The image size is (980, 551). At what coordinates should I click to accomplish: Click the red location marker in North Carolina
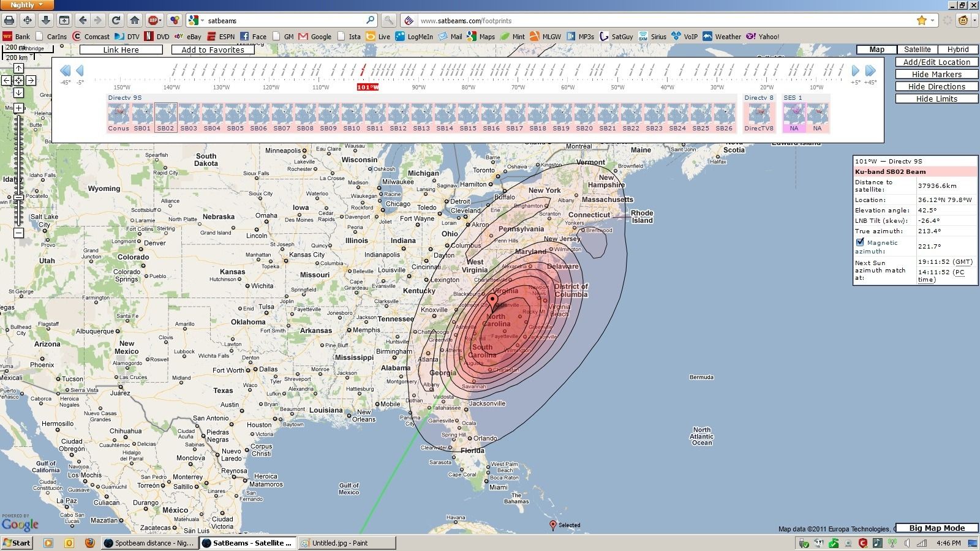click(x=492, y=302)
